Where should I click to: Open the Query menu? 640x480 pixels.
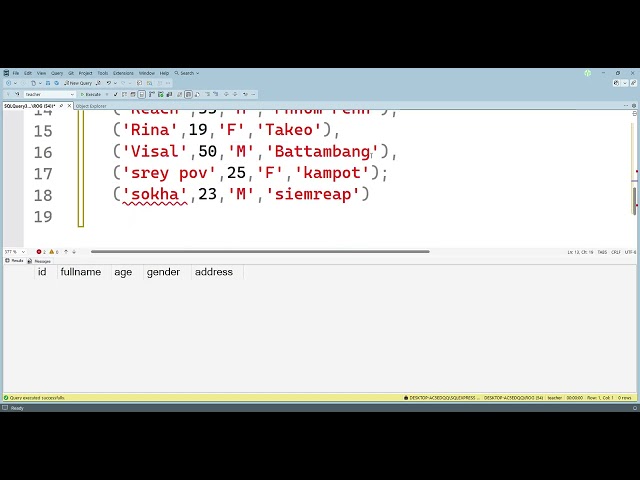[x=57, y=73]
